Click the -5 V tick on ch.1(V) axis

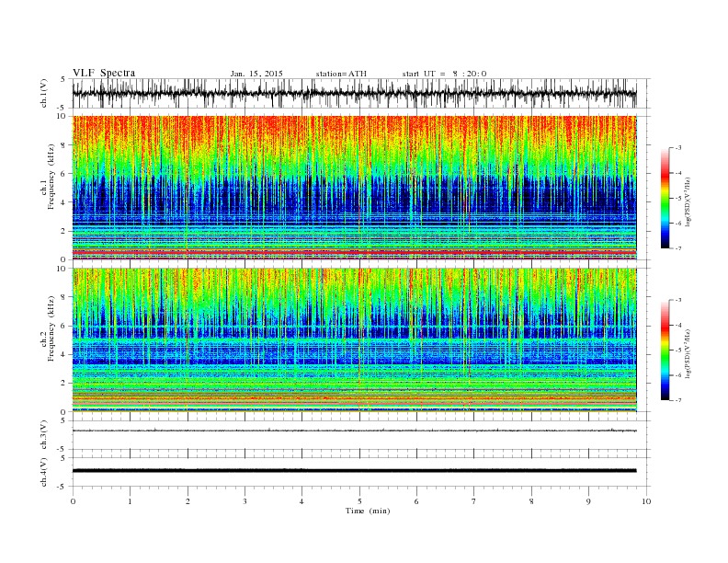(x=63, y=108)
